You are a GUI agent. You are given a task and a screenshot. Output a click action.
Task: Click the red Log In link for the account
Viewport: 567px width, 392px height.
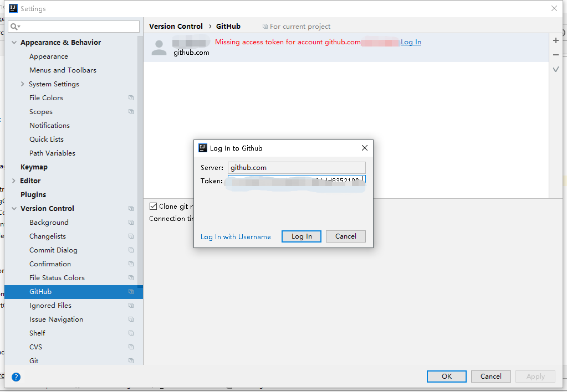411,42
